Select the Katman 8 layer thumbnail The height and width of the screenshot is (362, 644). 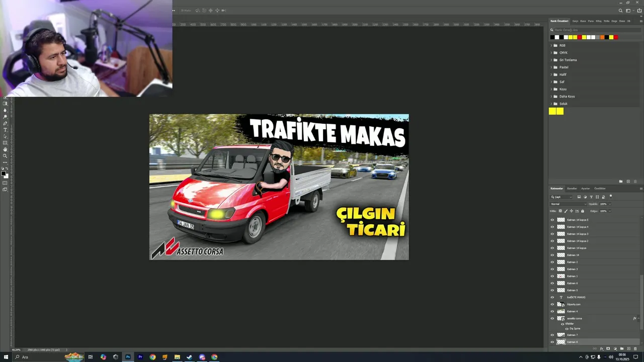point(560,342)
